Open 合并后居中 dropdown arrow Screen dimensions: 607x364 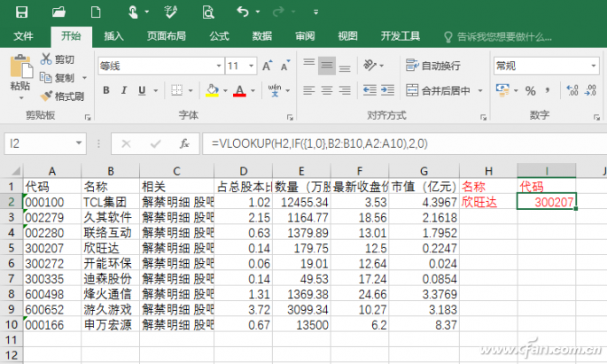[480, 91]
